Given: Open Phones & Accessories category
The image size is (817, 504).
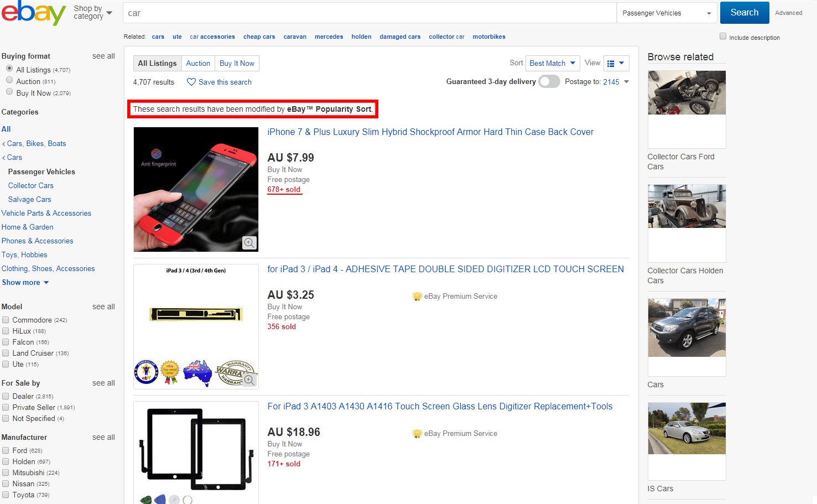Looking at the screenshot, I should (37, 241).
